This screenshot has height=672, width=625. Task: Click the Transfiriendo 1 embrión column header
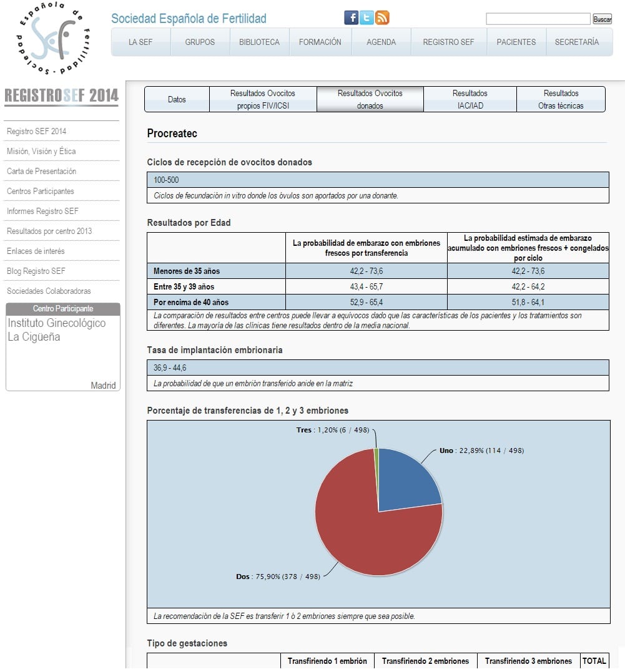327,661
